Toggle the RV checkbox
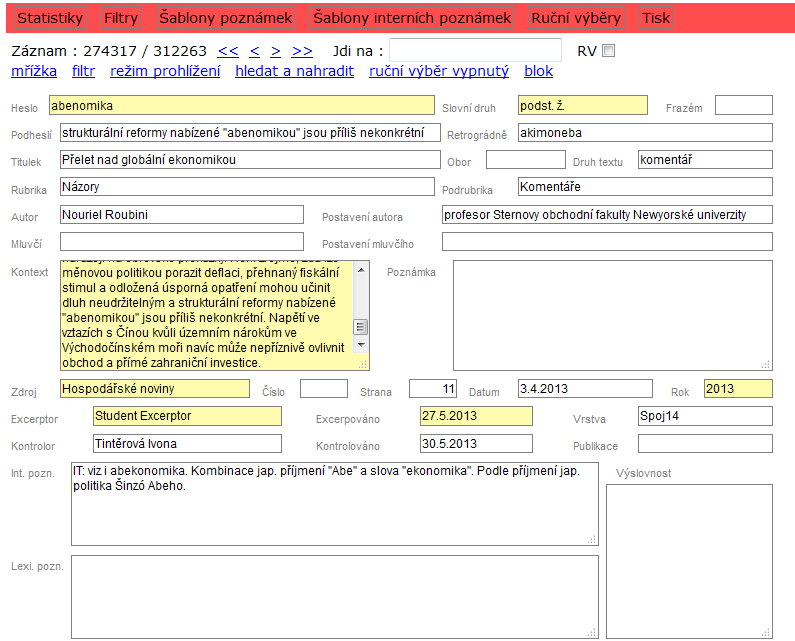This screenshot has height=641, width=795. tap(608, 51)
